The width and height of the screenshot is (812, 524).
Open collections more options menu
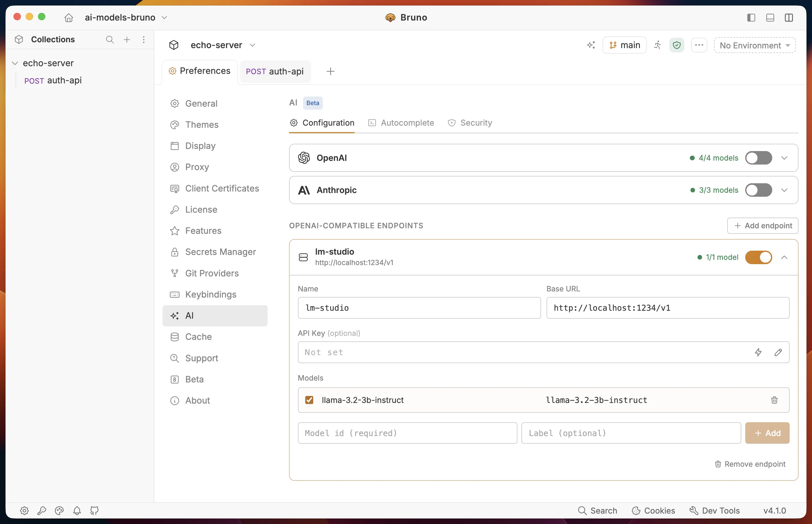pyautogui.click(x=144, y=40)
